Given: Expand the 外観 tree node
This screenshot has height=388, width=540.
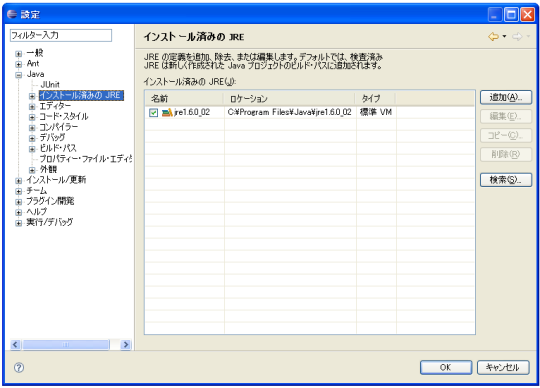Looking at the screenshot, I should (x=32, y=170).
